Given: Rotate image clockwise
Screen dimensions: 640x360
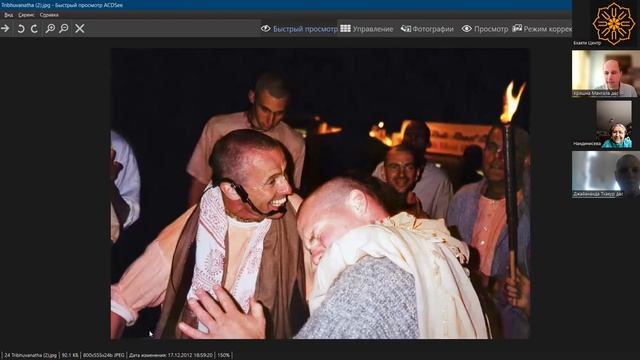Looking at the screenshot, I should pos(34,29).
